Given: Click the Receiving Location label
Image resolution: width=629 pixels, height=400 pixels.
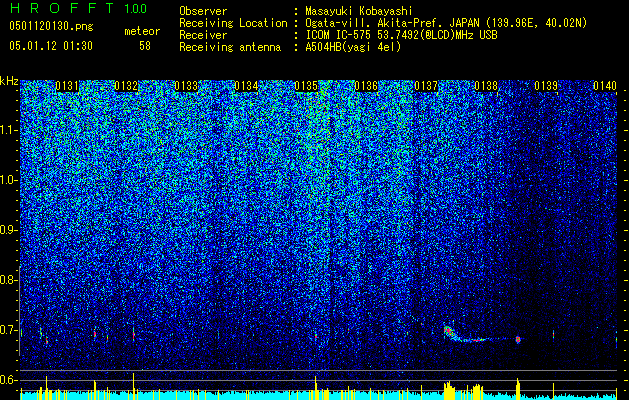Looking at the screenshot, I should [233, 23].
